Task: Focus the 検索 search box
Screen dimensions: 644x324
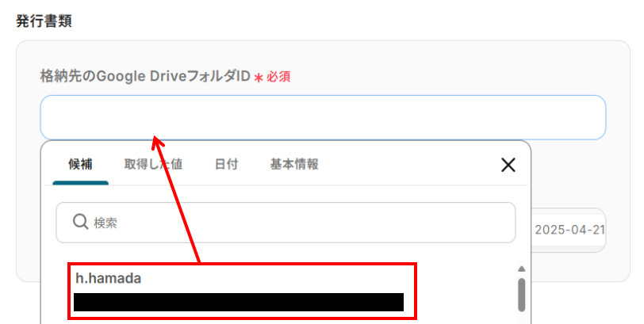Action: (x=286, y=223)
